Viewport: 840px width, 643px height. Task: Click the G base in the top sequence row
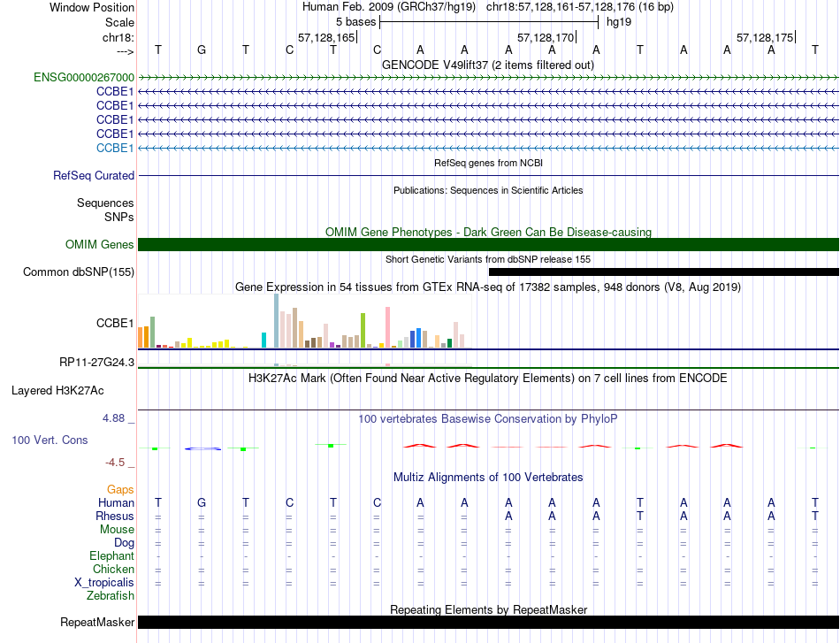pyautogui.click(x=202, y=50)
